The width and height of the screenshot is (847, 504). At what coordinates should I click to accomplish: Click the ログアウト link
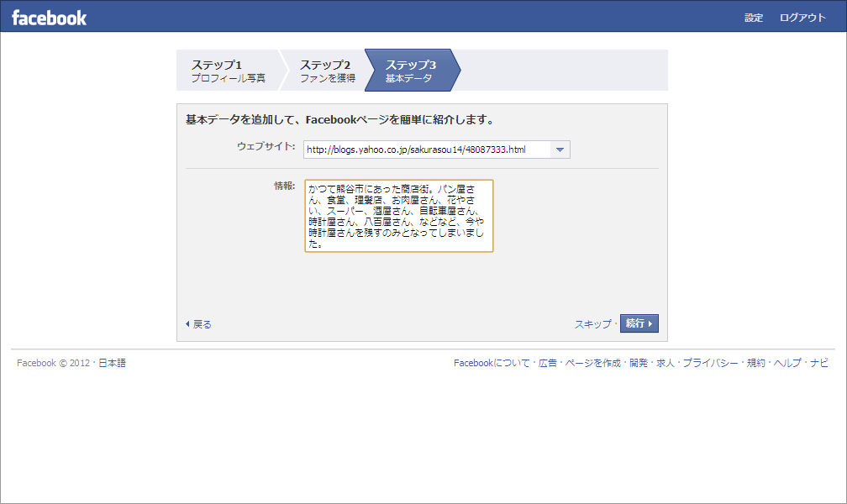(802, 18)
